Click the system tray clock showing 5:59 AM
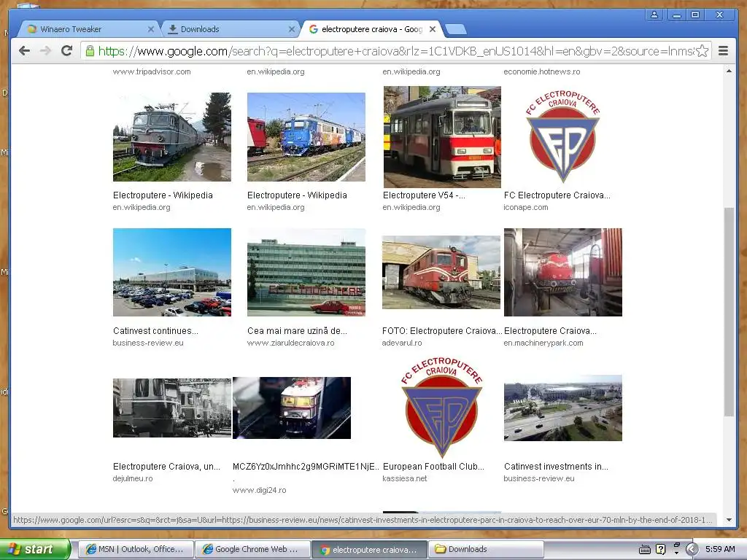The height and width of the screenshot is (560, 747). pyautogui.click(x=721, y=550)
